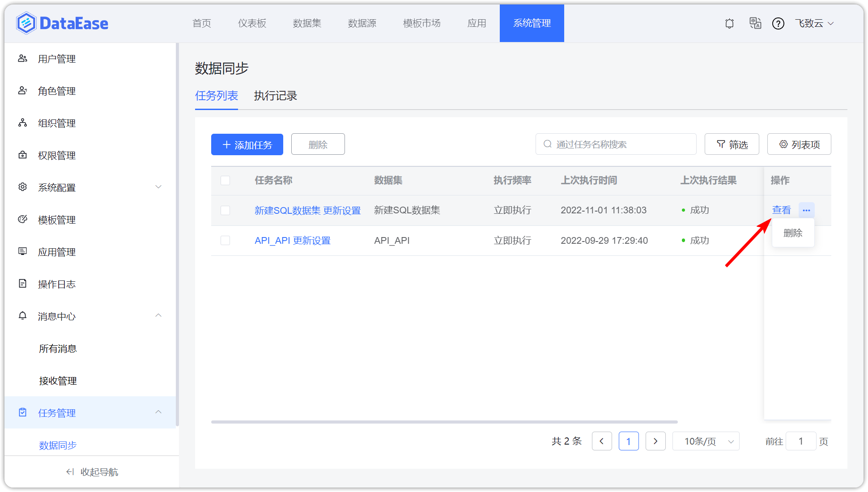Select page 1 in pagination
This screenshot has width=868, height=492.
629,441
